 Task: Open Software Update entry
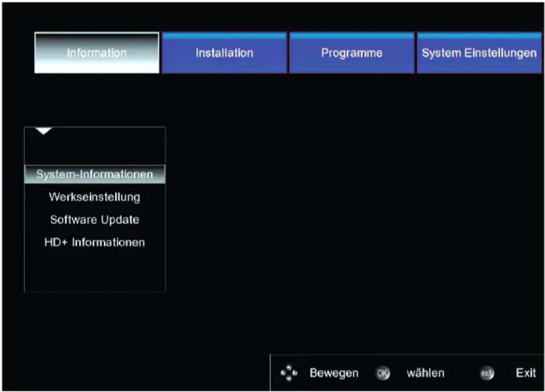tap(95, 219)
